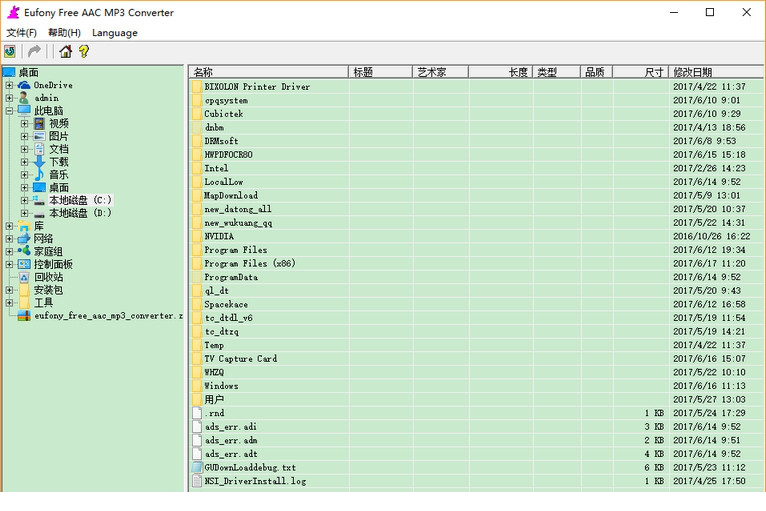Select the admin user icon in tree
This screenshot has height=511, width=766.
click(x=24, y=98)
